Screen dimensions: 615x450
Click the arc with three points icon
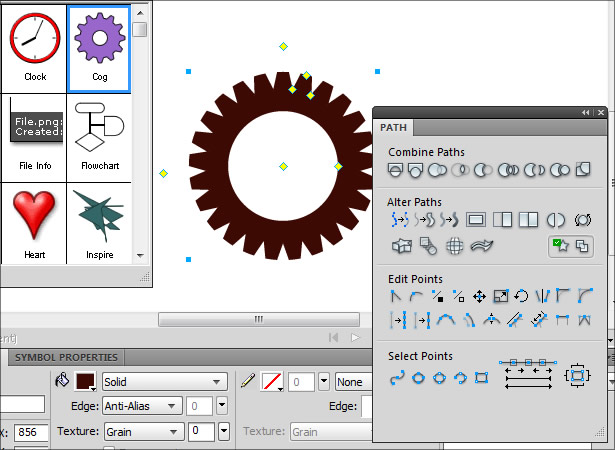446,320
